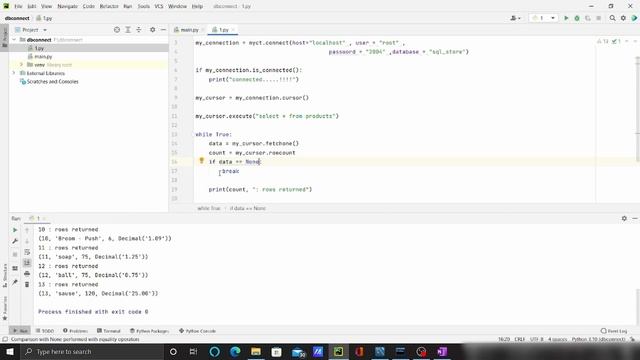Click the Pin Tab icon in Run panel
This screenshot has width=640, height=360.
(x=15, y=282)
